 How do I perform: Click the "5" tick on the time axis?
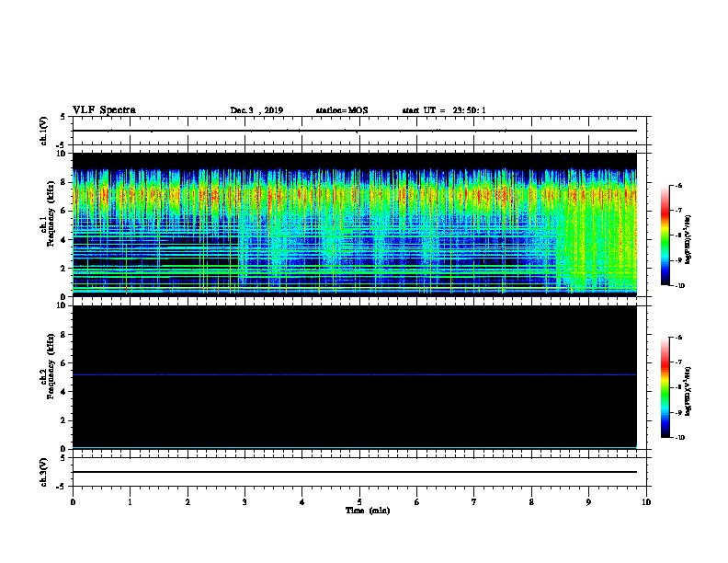point(359,502)
